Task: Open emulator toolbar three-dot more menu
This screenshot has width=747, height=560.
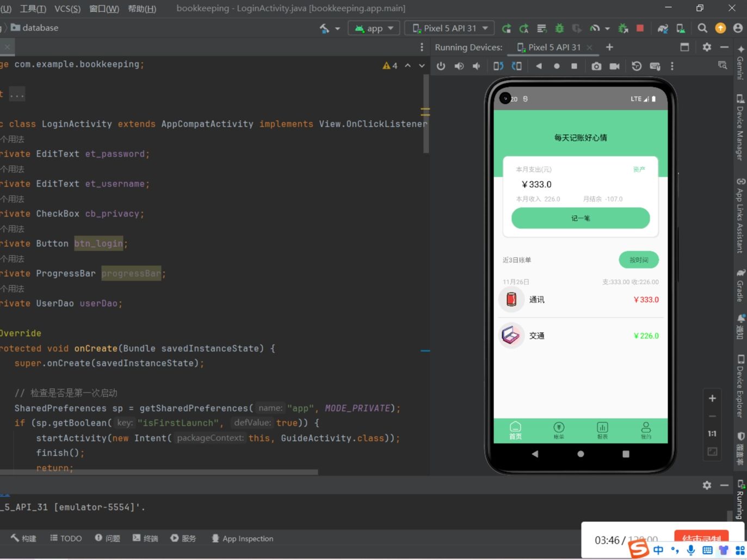Action: coord(672,66)
